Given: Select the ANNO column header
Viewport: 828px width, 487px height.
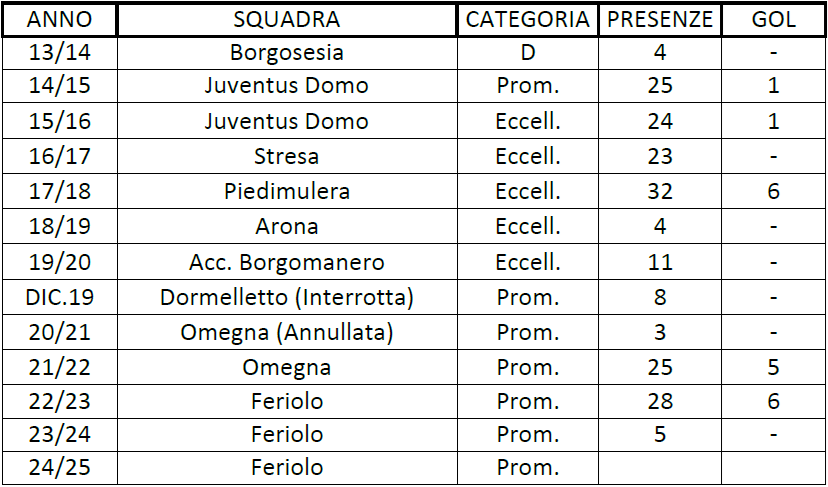Looking at the screenshot, I should (59, 20).
